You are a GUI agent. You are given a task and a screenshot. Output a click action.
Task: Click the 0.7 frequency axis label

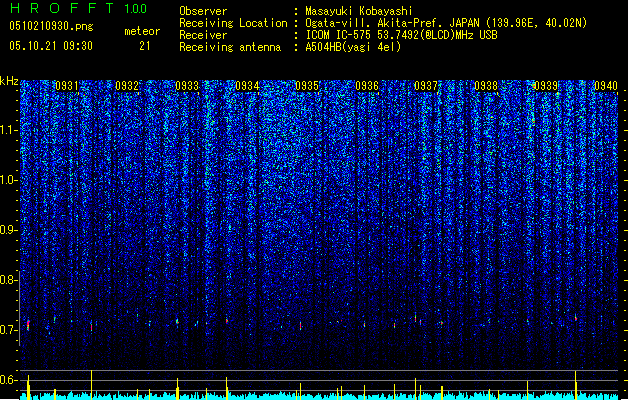8,330
